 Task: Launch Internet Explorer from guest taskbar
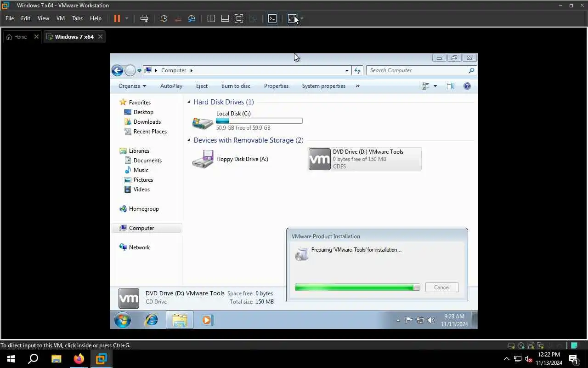[x=151, y=320]
